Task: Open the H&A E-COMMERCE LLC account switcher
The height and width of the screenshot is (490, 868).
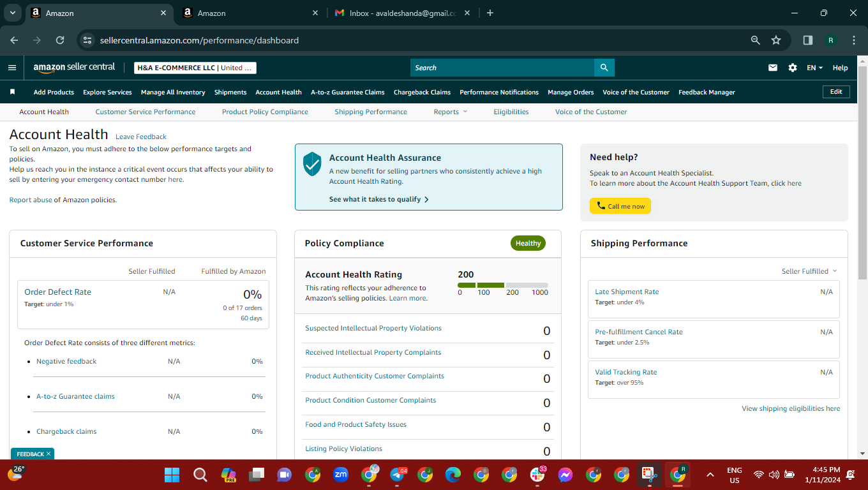Action: 195,68
